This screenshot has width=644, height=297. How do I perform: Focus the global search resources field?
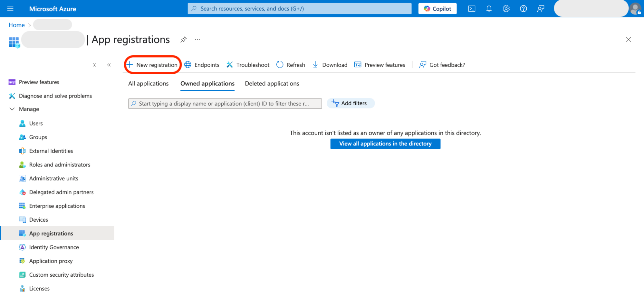tap(300, 9)
